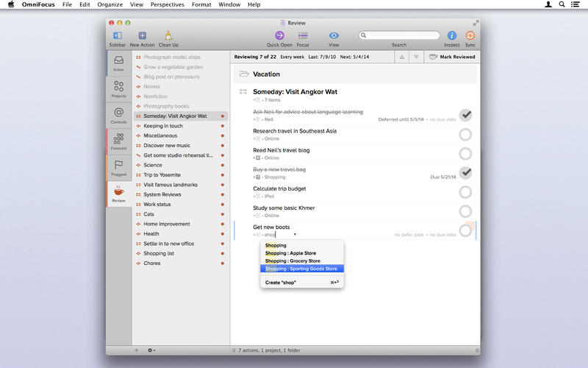Click Create "shop" context option
This screenshot has width=588, height=368.
281,282
